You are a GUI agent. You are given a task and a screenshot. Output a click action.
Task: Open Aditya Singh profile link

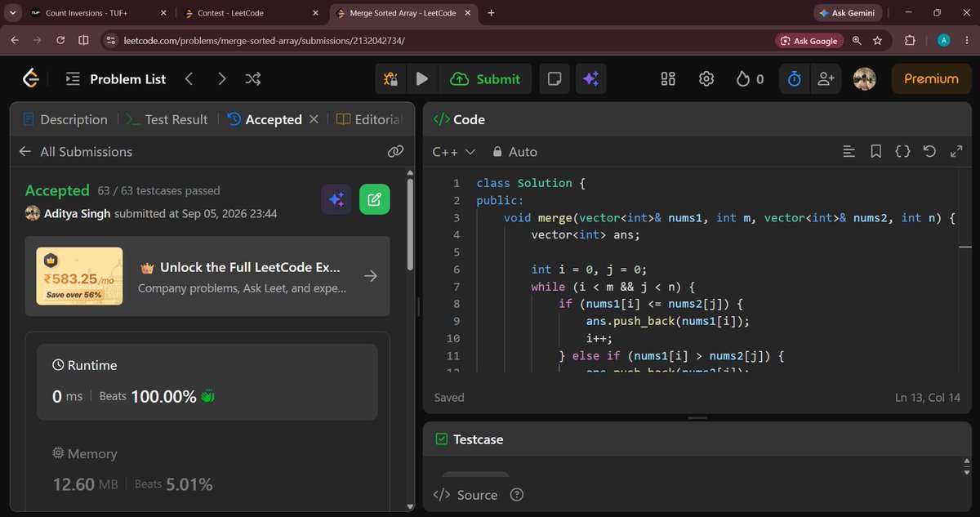coord(78,214)
